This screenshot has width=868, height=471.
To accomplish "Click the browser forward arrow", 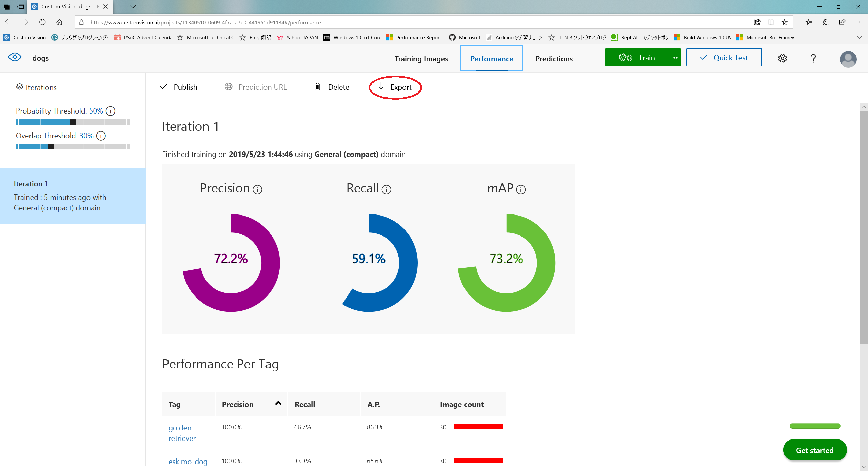I will click(25, 22).
